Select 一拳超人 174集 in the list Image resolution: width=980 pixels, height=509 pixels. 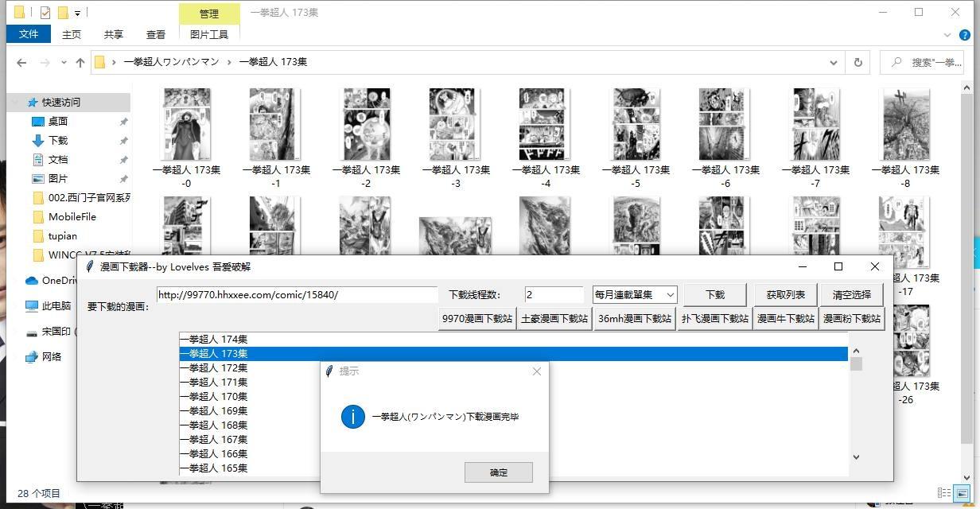pyautogui.click(x=513, y=340)
